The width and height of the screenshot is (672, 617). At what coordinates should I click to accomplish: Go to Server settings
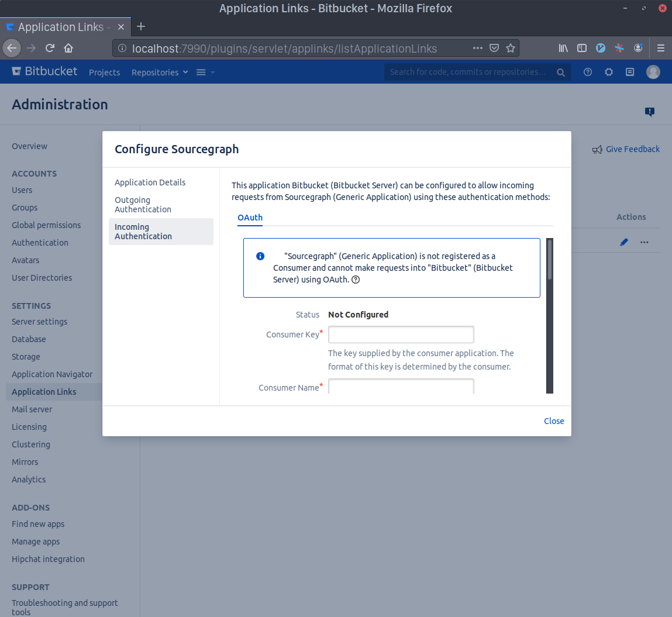(39, 322)
